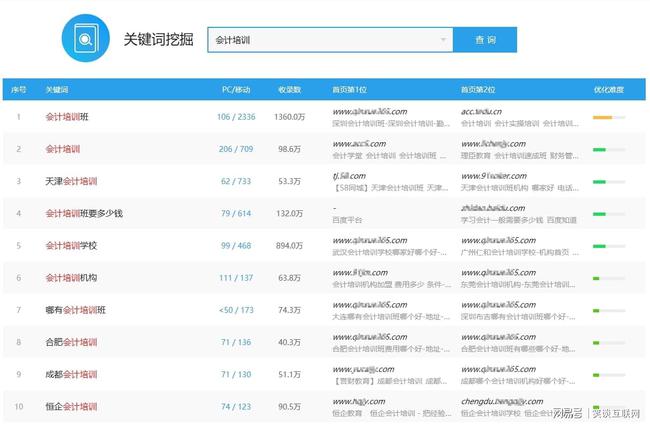Open the keyword 会计培训班 link
This screenshot has height=424, width=650.
67,117
